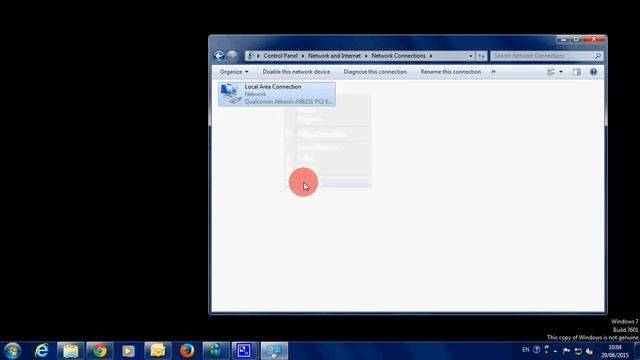This screenshot has height=360, width=640.
Task: Open Action Center flag icon
Action: click(567, 351)
